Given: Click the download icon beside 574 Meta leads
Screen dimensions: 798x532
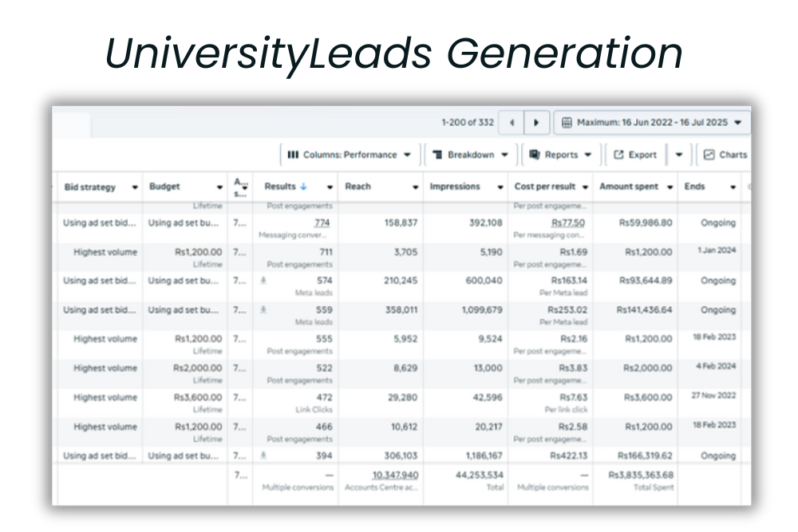Looking at the screenshot, I should click(264, 281).
